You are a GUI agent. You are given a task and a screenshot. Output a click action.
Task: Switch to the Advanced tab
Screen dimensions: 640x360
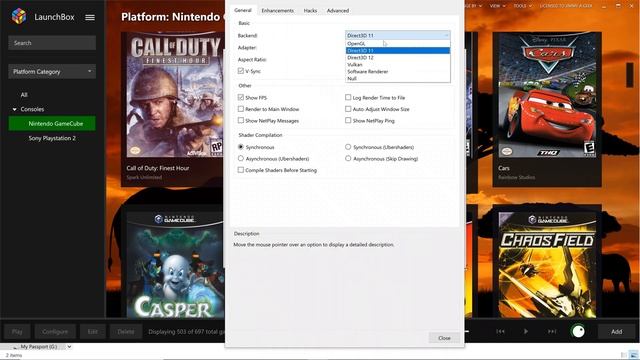click(x=338, y=11)
